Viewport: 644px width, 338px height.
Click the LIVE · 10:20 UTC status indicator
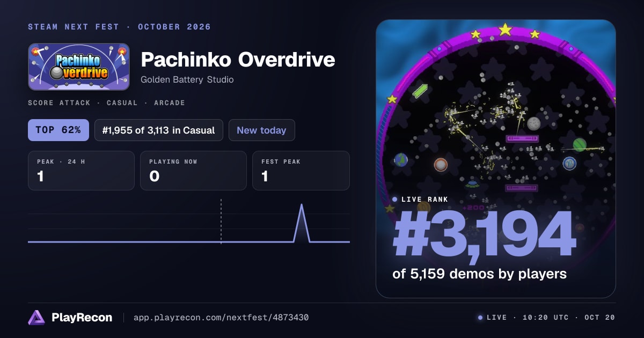point(523,318)
